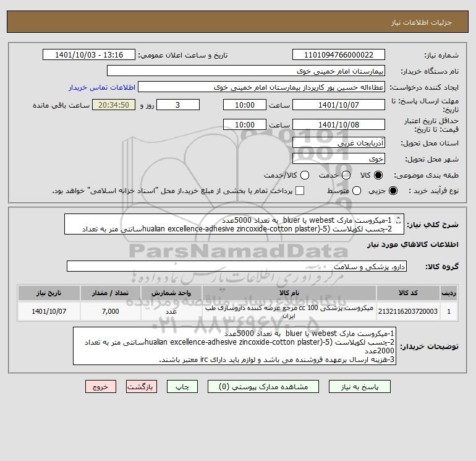The height and width of the screenshot is (461, 476).
Task: Click product code 2132116203720003 cell
Action: 408,311
